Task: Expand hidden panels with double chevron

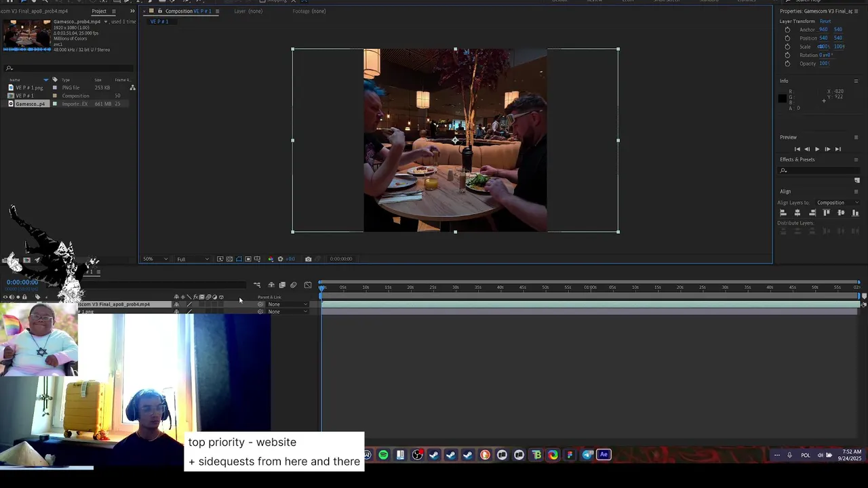Action: click(x=131, y=12)
